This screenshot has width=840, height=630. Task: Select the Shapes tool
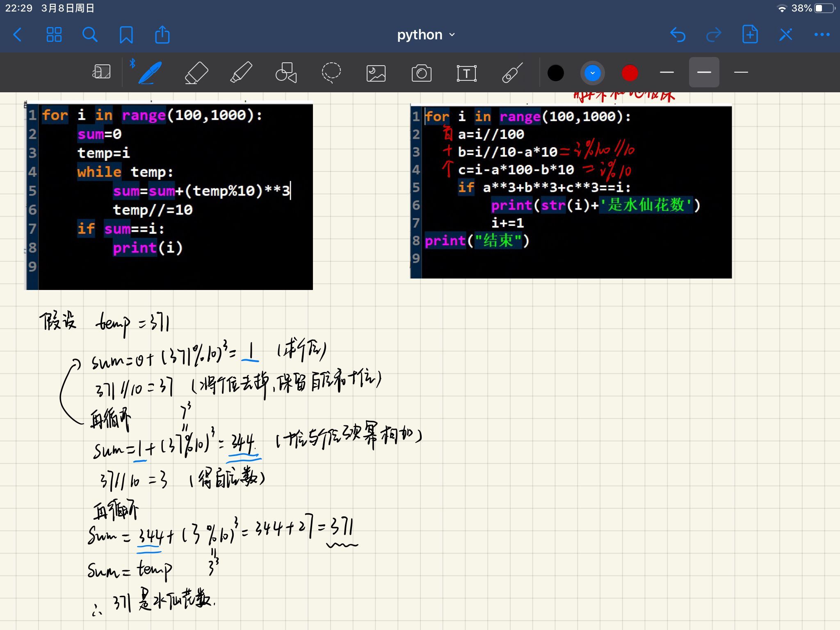(286, 73)
